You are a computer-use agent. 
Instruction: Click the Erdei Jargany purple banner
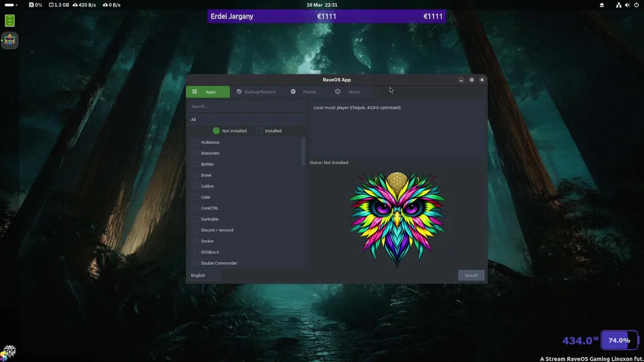[x=327, y=16]
